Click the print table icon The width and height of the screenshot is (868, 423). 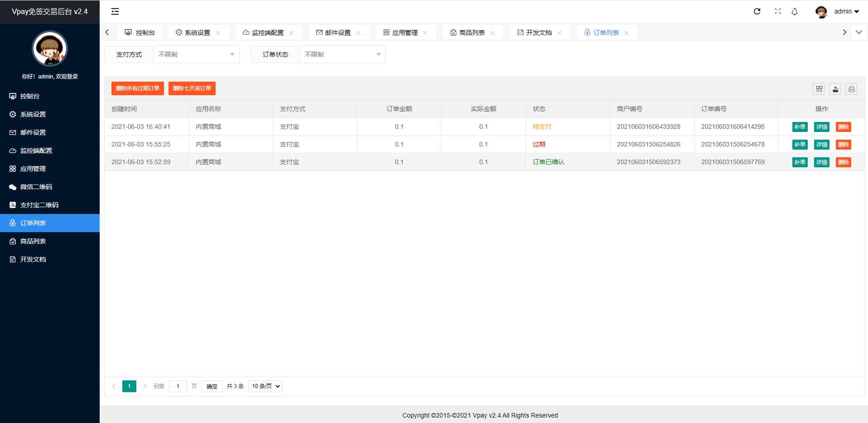click(851, 89)
